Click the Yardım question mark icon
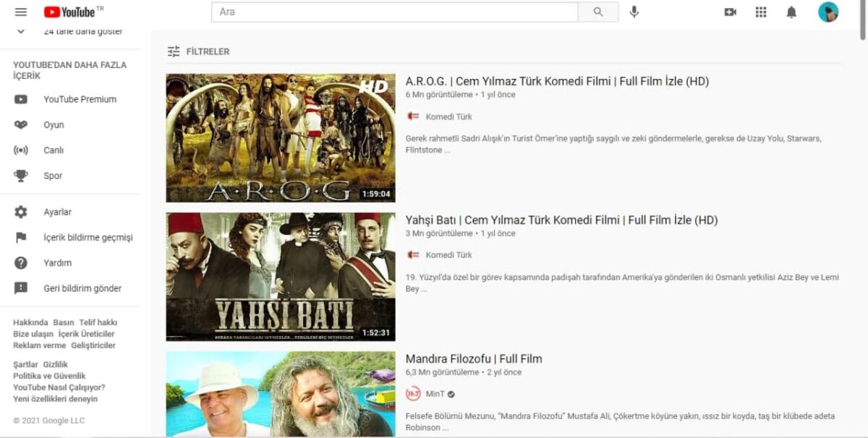The height and width of the screenshot is (438, 868). (x=21, y=263)
